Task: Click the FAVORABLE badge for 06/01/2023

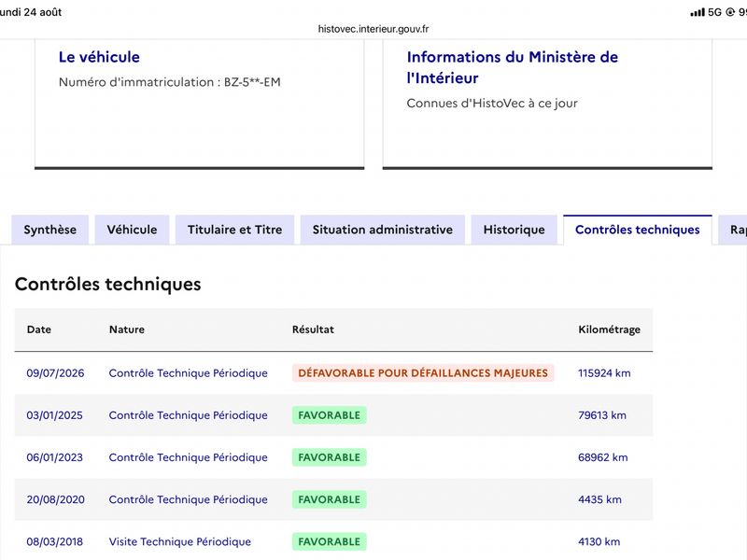Action: 330,457
